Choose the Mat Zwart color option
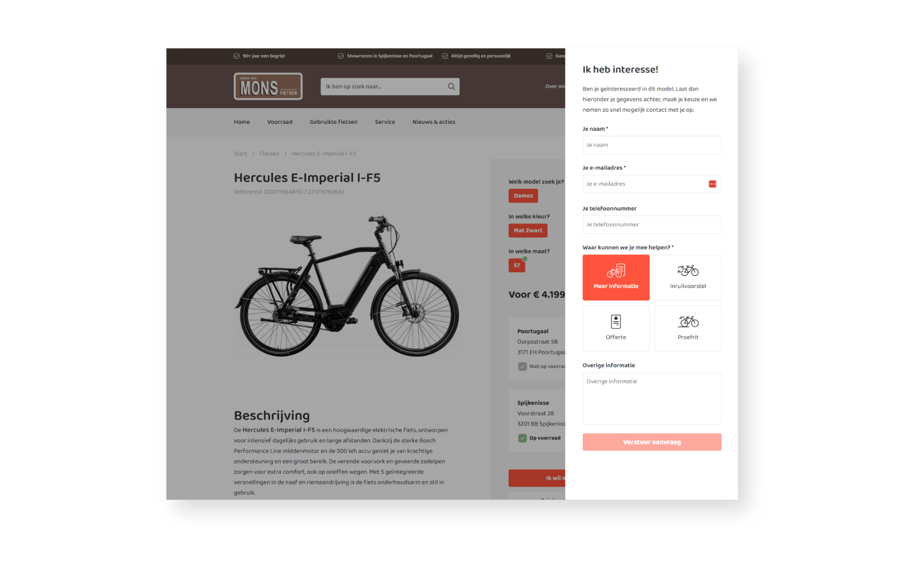Viewport: 924px width, 578px height. pos(527,230)
